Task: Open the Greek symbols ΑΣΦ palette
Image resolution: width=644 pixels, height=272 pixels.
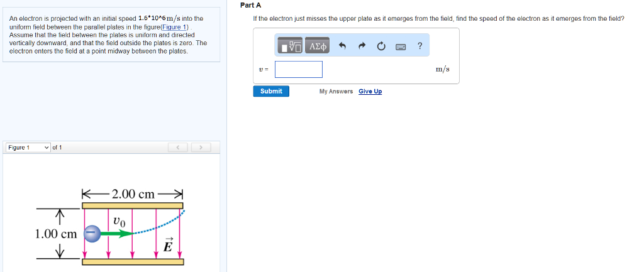Action: (x=318, y=46)
